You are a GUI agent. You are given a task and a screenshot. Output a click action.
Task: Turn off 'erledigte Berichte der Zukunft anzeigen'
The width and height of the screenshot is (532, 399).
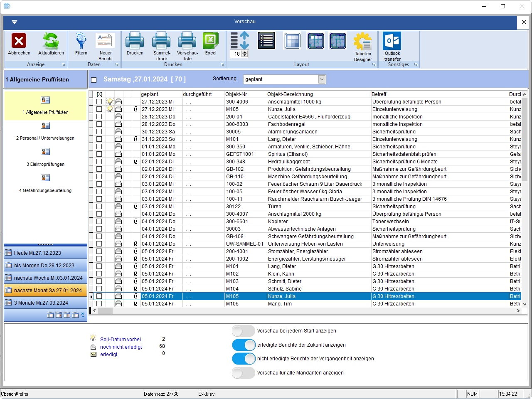(244, 345)
